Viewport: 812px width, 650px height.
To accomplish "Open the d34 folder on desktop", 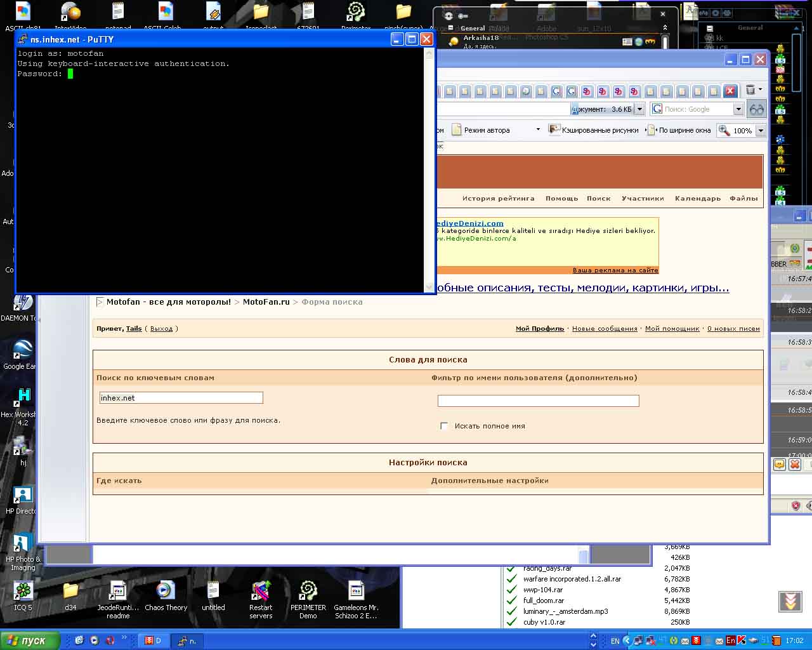I will 70,596.
